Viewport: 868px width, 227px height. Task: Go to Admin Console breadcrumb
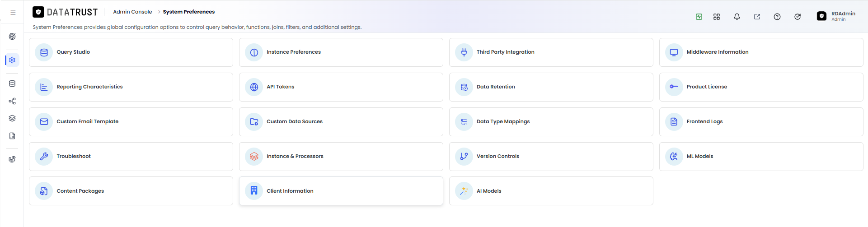[132, 12]
